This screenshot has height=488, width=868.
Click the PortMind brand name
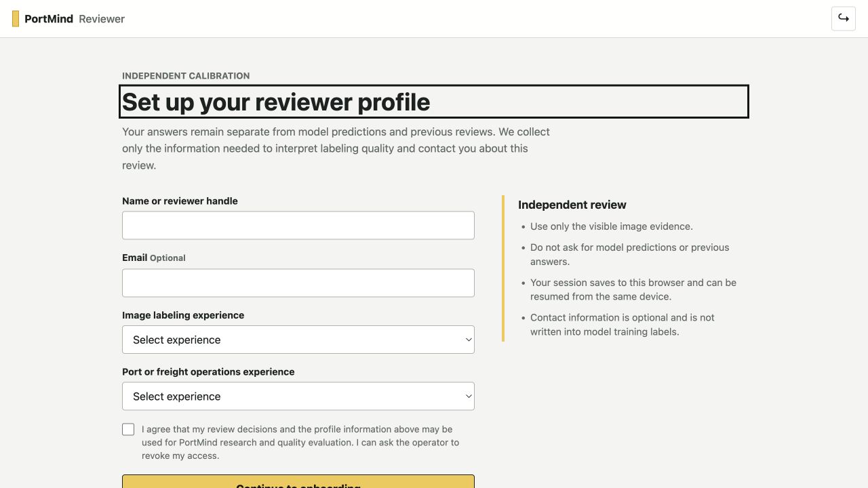(x=49, y=19)
